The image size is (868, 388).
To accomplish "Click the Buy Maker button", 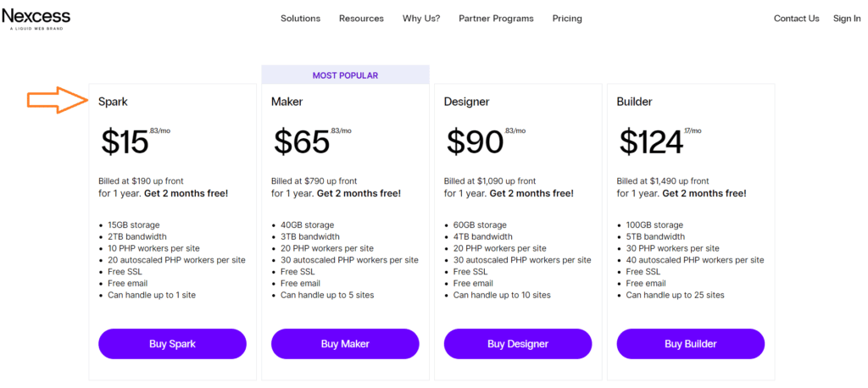I will [345, 344].
